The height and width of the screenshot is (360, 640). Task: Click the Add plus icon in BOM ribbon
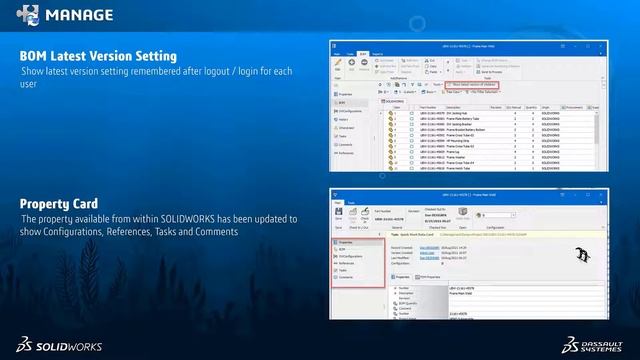351,63
